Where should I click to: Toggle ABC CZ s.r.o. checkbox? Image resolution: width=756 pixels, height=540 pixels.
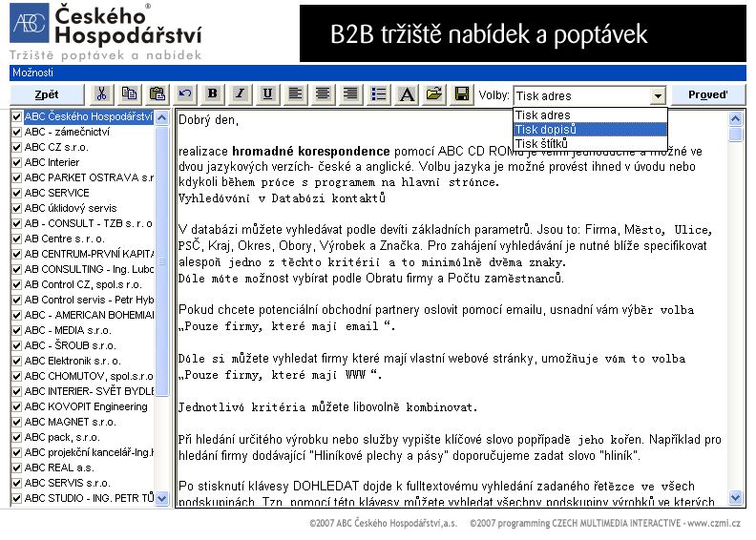pyautogui.click(x=17, y=148)
